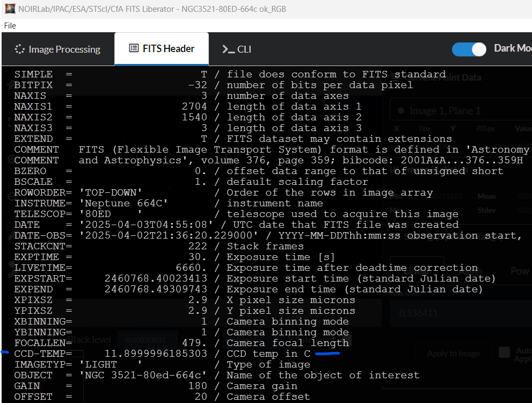Select the GAIN 180 camera gain line

pos(155,386)
